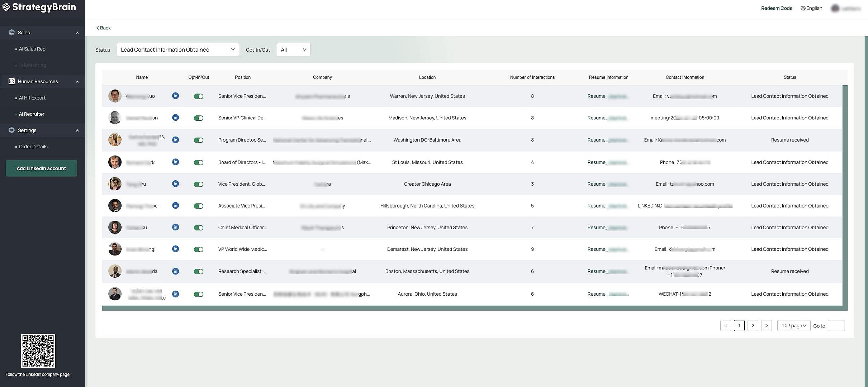Click the Settings gear icon in sidebar

point(11,130)
